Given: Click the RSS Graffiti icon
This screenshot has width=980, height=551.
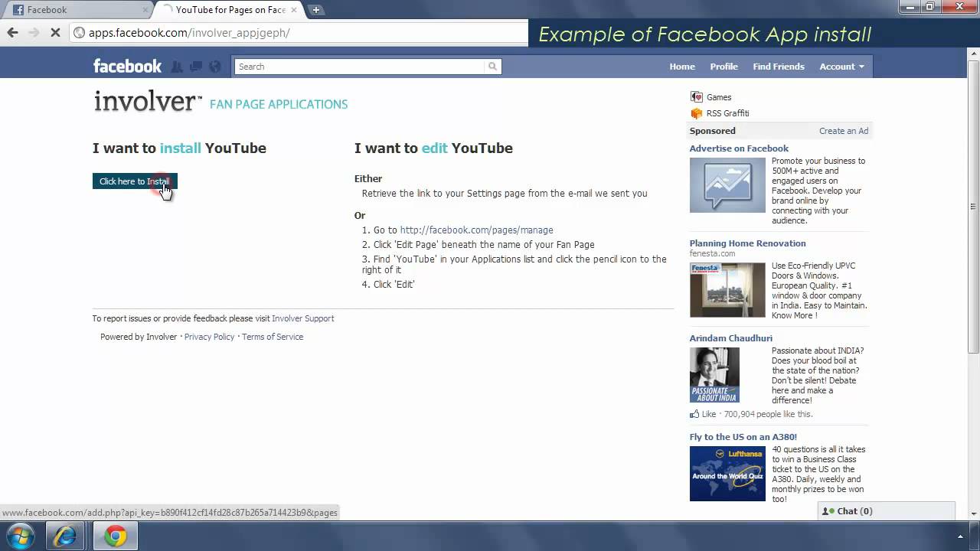Looking at the screenshot, I should pos(696,113).
